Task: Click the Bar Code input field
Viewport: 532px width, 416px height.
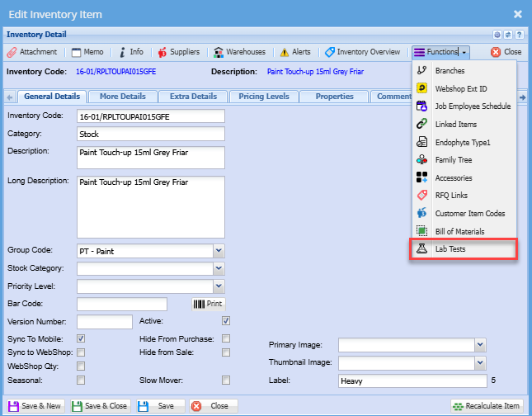Action: 122,304
